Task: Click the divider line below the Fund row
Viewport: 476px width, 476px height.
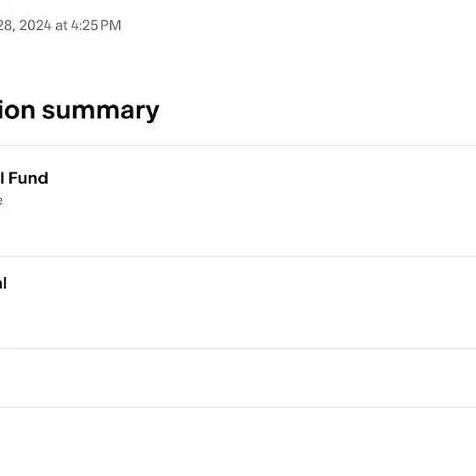Action: (x=238, y=256)
